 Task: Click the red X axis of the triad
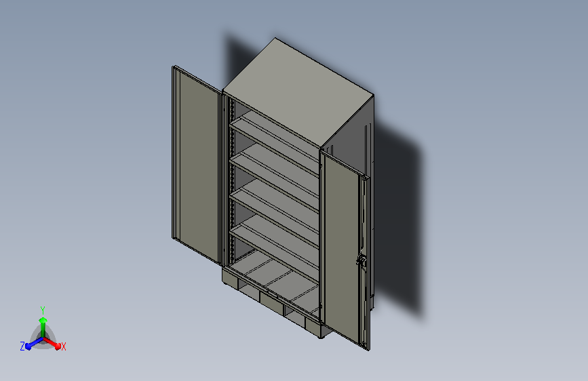pos(52,343)
